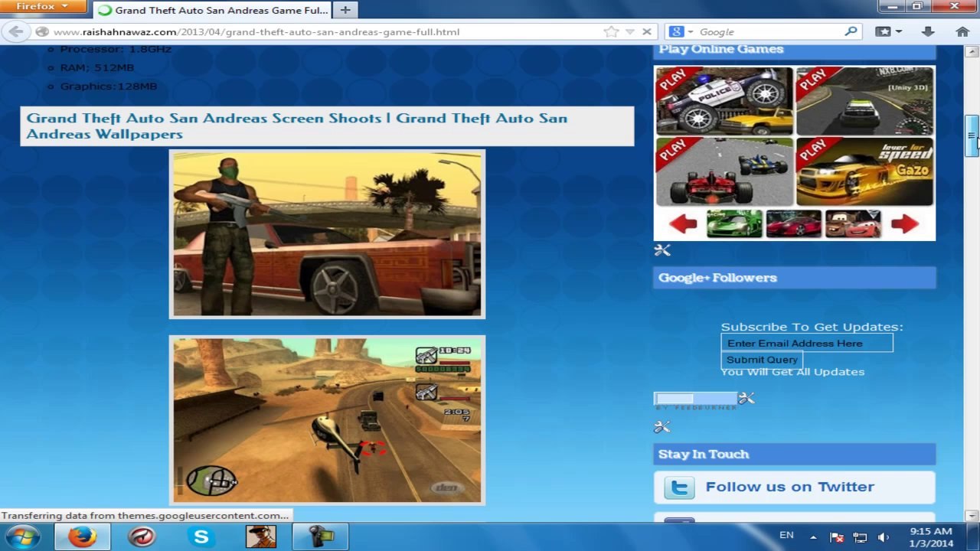The height and width of the screenshot is (551, 980).
Task: Play the Lover for Speed game
Action: pos(864,172)
